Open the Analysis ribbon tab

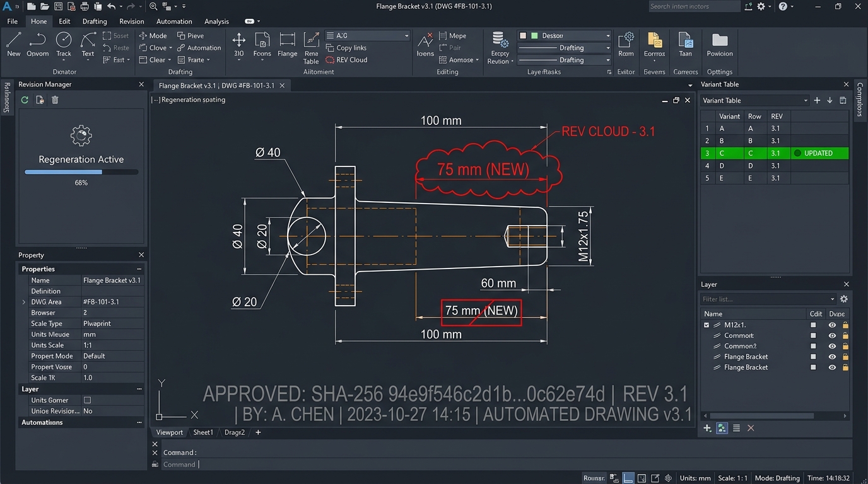[216, 21]
